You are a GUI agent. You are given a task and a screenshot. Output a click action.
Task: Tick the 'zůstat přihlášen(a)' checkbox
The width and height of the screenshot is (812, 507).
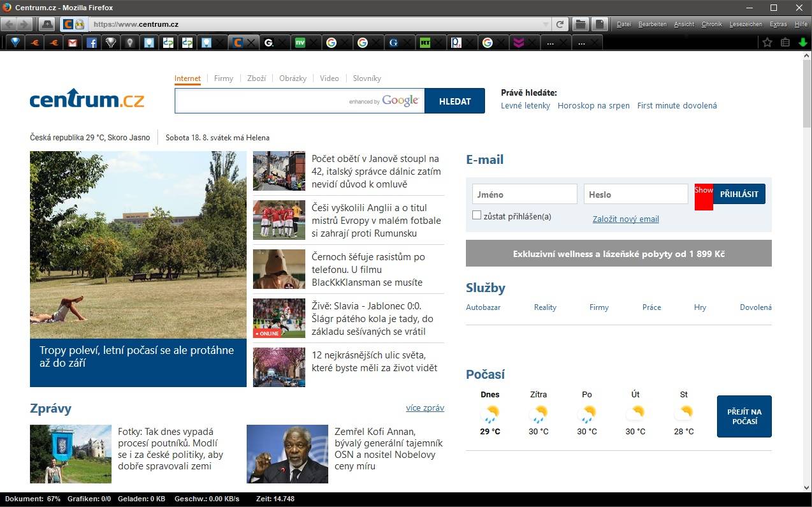coord(477,216)
